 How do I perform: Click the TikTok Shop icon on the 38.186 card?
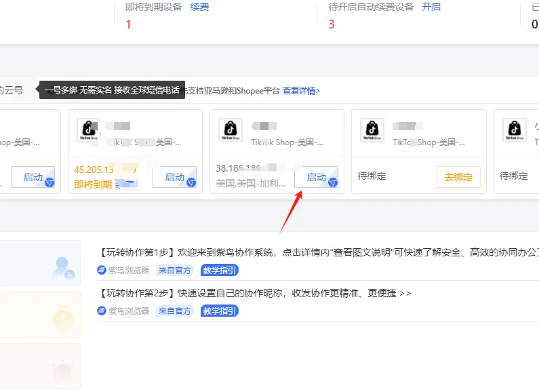(x=231, y=130)
